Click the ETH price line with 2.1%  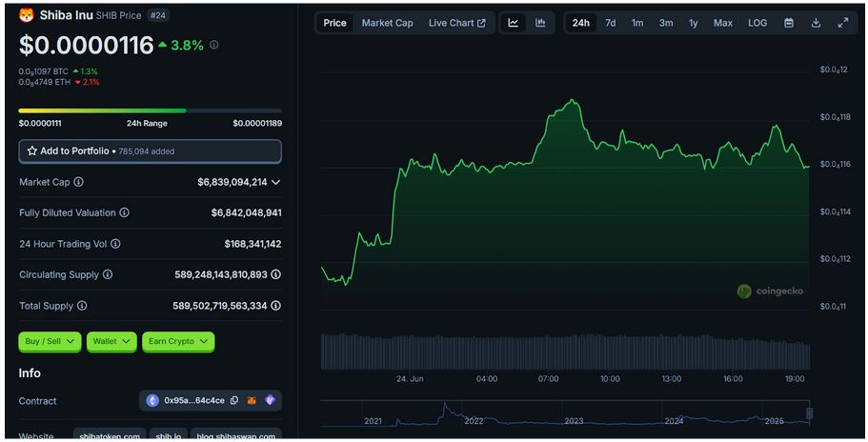coord(59,82)
